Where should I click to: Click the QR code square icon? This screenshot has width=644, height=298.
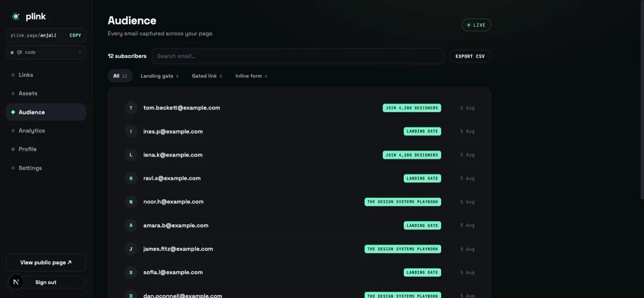[x=12, y=52]
